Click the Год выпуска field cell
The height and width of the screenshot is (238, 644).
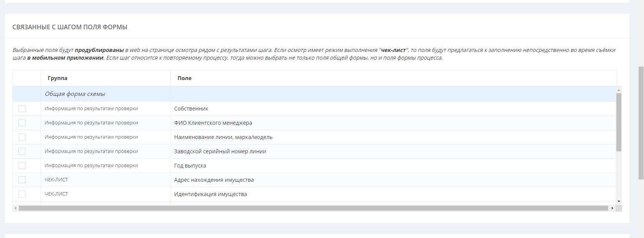pyautogui.click(x=190, y=166)
